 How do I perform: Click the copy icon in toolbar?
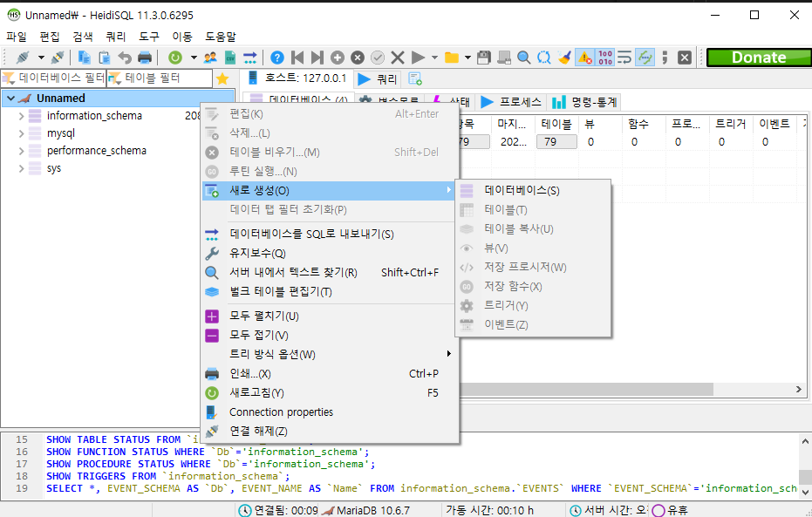[x=84, y=58]
